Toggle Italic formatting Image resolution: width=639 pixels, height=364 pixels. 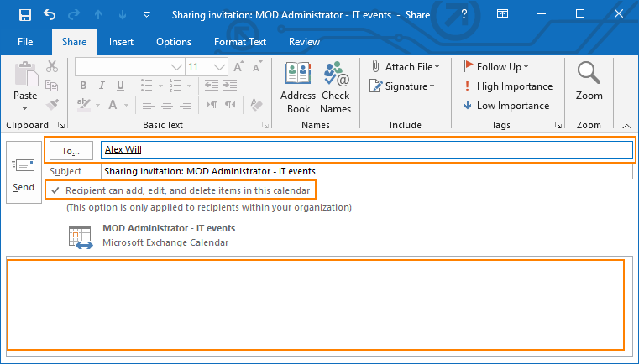click(102, 86)
